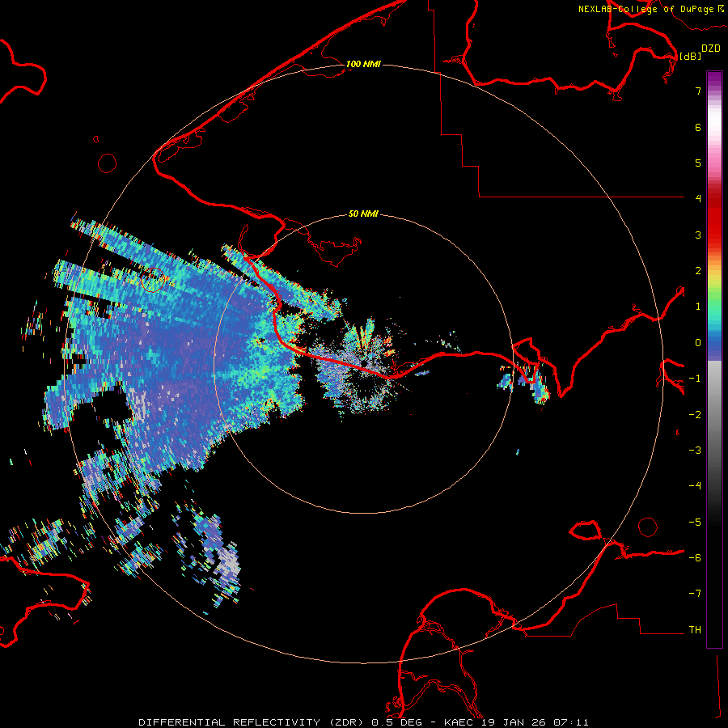Click the -1 value on color scale
Viewport: 728px width, 728px height.
tap(695, 379)
